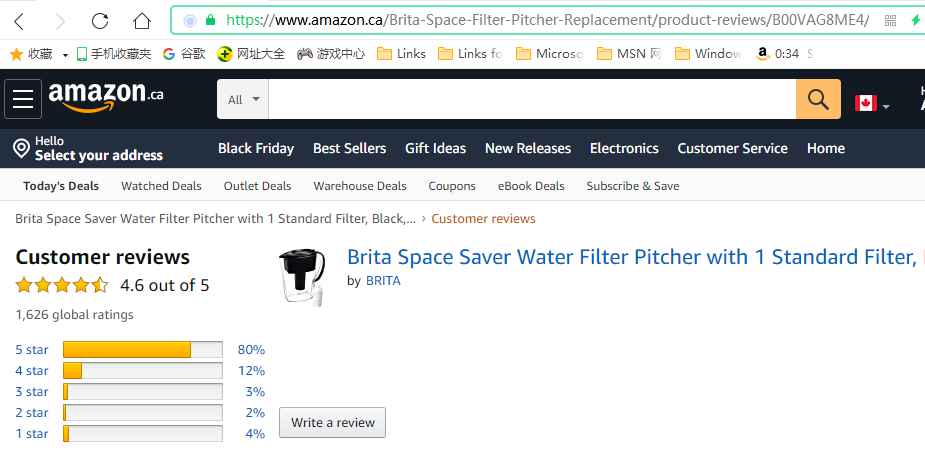Open the Links bookmark folder
Image resolution: width=925 pixels, height=451 pixels.
tap(401, 54)
